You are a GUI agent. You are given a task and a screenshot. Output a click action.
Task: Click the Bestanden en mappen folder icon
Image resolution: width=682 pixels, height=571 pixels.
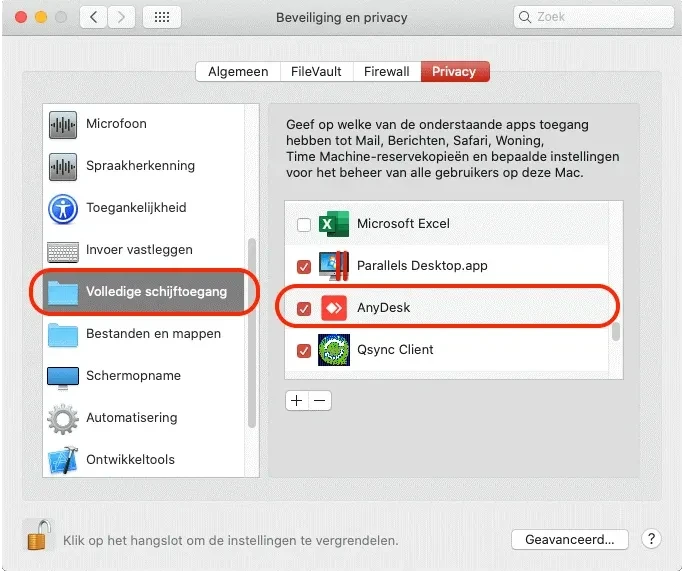click(x=63, y=334)
